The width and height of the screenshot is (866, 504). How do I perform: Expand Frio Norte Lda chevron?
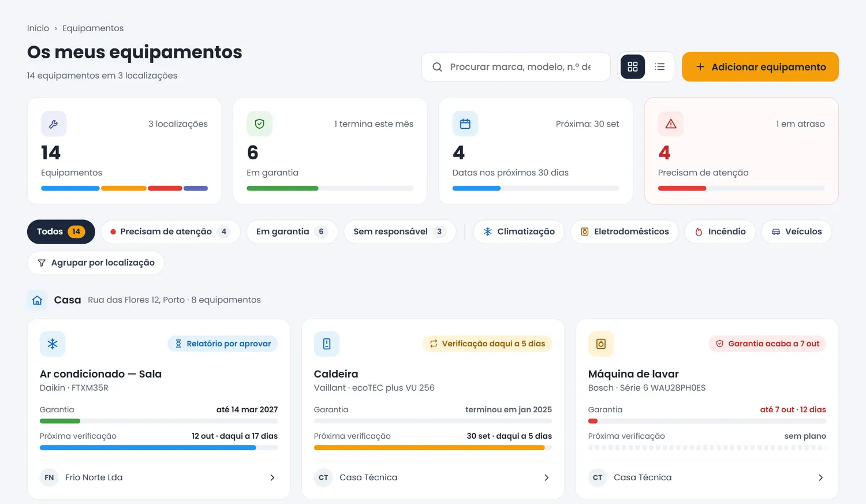(x=273, y=477)
